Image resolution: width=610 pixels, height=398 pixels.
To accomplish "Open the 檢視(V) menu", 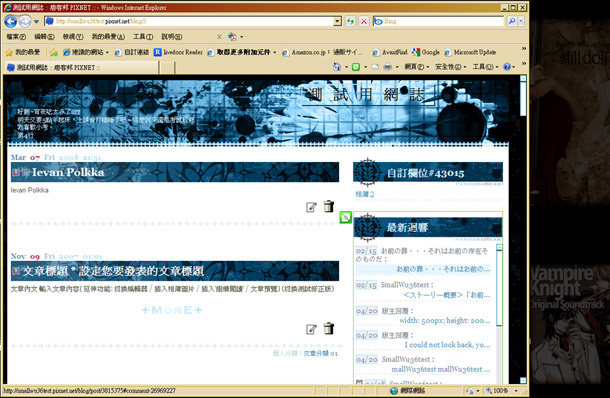I will tap(73, 37).
